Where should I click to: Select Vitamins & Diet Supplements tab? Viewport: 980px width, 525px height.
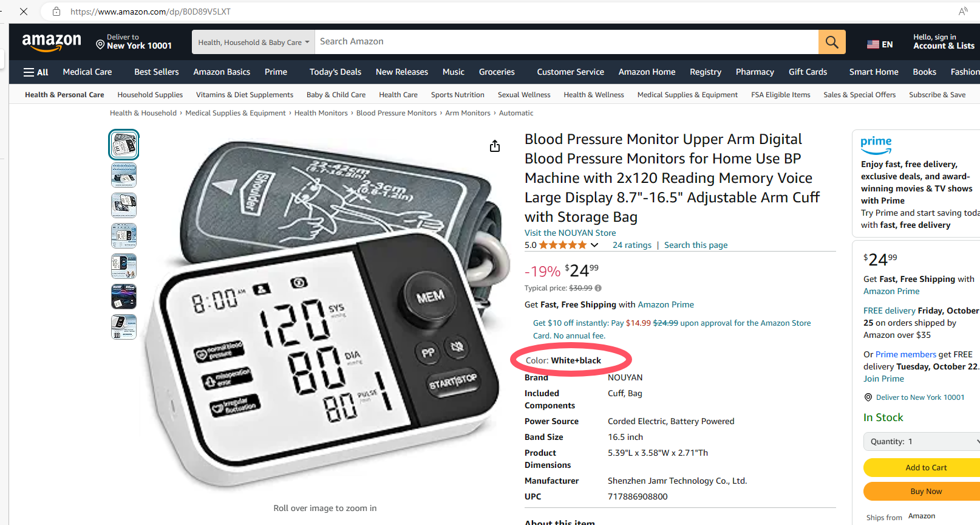pyautogui.click(x=245, y=95)
